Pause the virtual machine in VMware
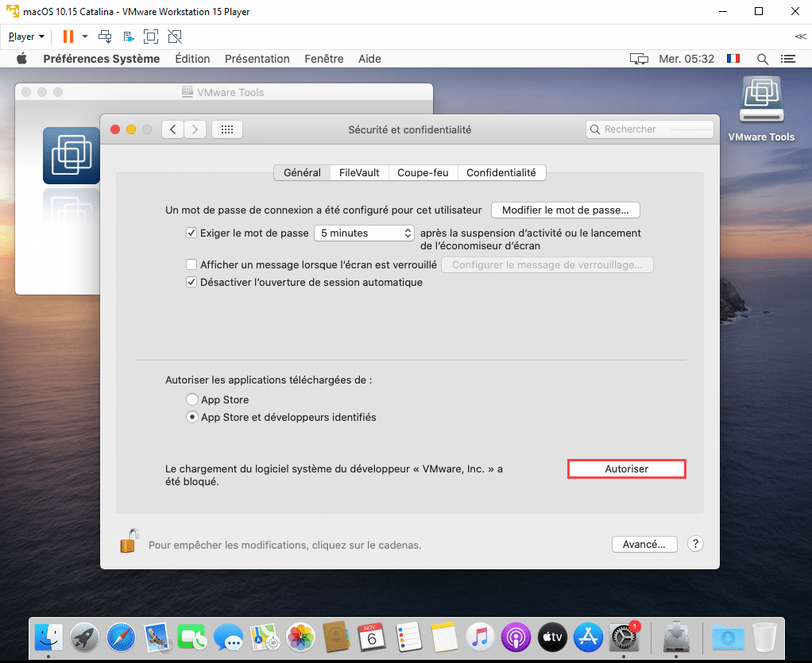Image resolution: width=812 pixels, height=663 pixels. [x=68, y=37]
